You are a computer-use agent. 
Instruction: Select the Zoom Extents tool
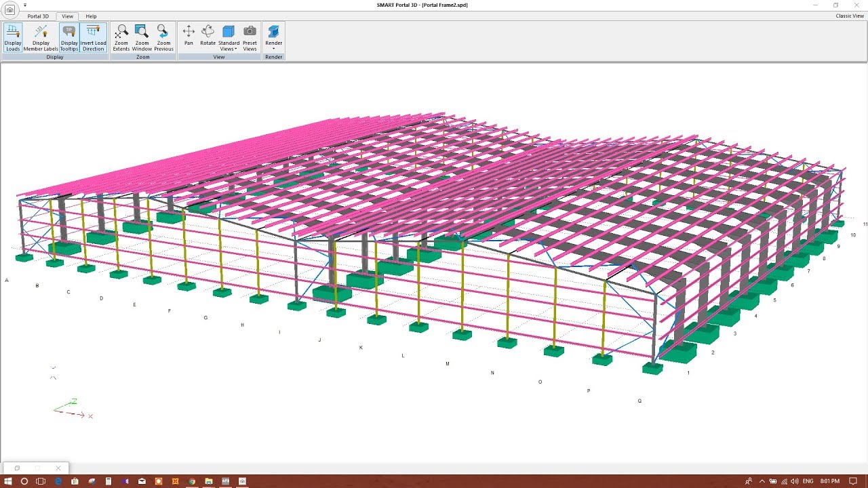[x=121, y=37]
